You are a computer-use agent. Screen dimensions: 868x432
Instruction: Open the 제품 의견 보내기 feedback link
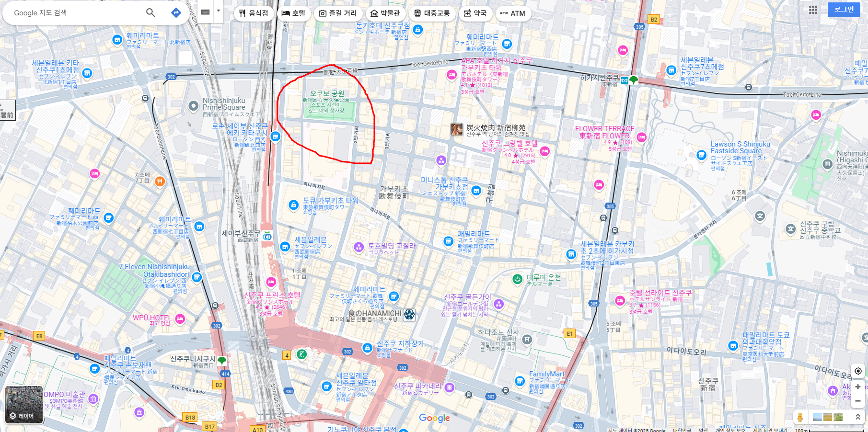(770, 430)
